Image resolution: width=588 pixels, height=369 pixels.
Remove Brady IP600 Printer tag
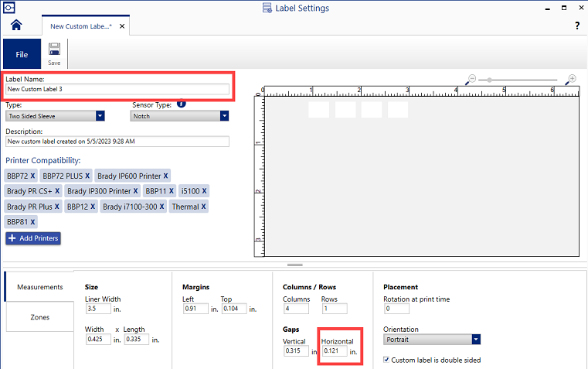click(x=165, y=176)
